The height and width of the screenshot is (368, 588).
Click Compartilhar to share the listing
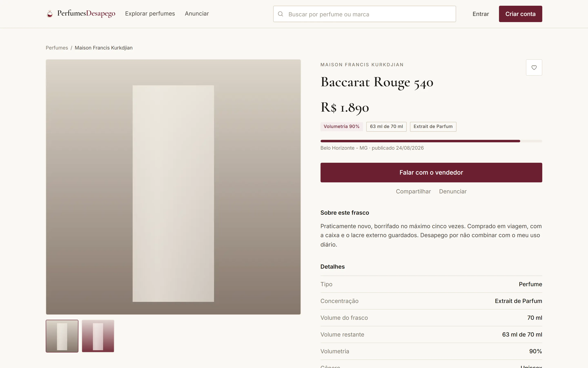click(x=413, y=192)
